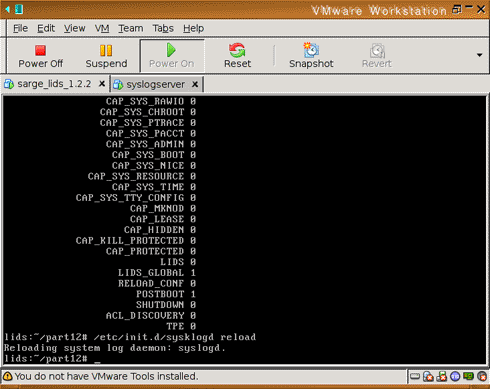Expand the toolbar overflow arrow

coord(479,55)
